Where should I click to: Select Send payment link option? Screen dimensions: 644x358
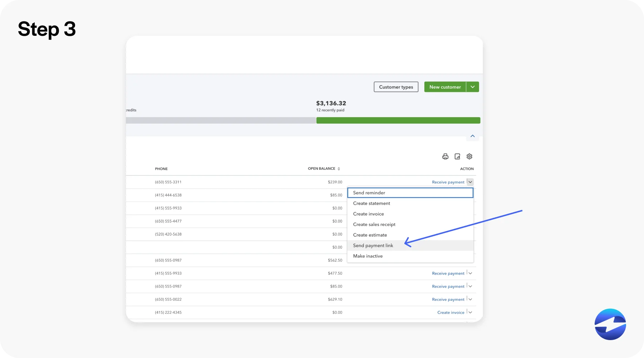(410, 246)
